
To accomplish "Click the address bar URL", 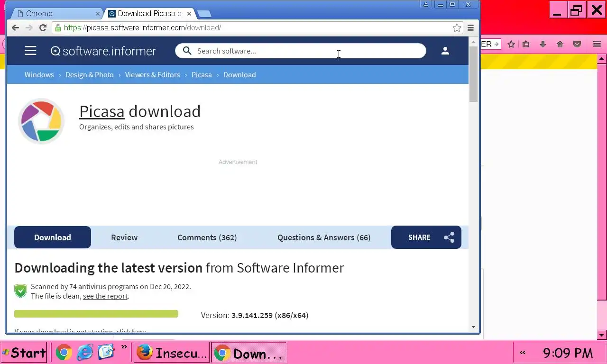I will tap(142, 28).
